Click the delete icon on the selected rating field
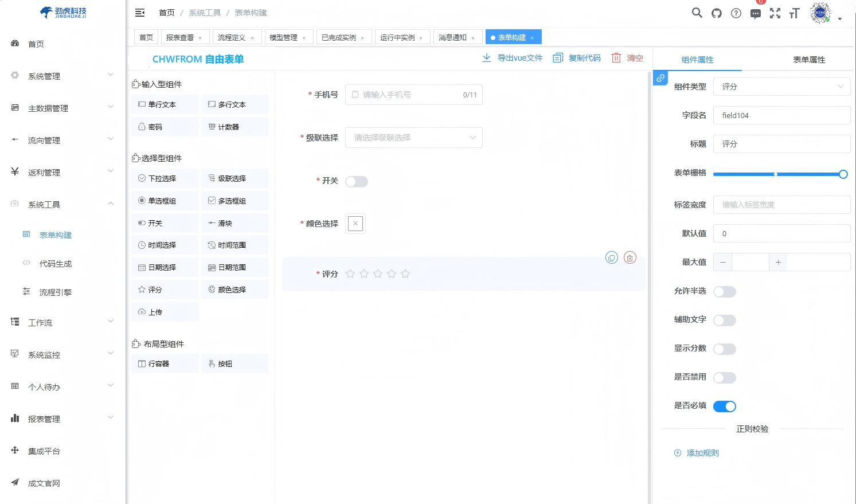The image size is (856, 504). (630, 257)
